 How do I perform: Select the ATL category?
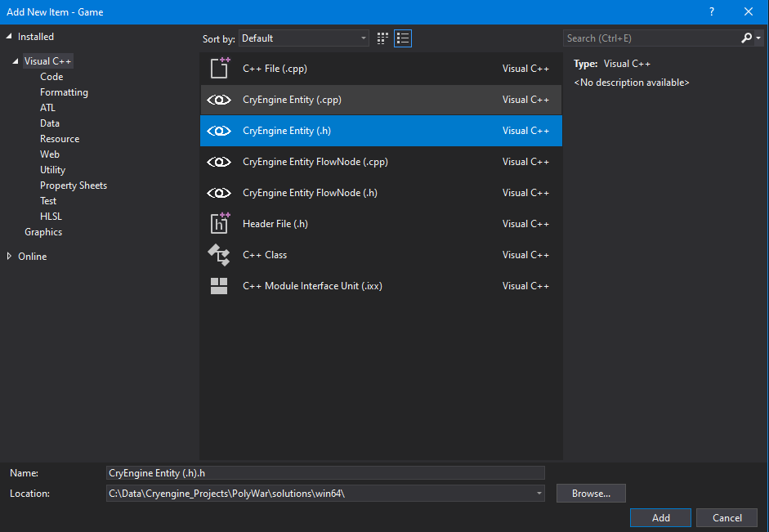47,108
